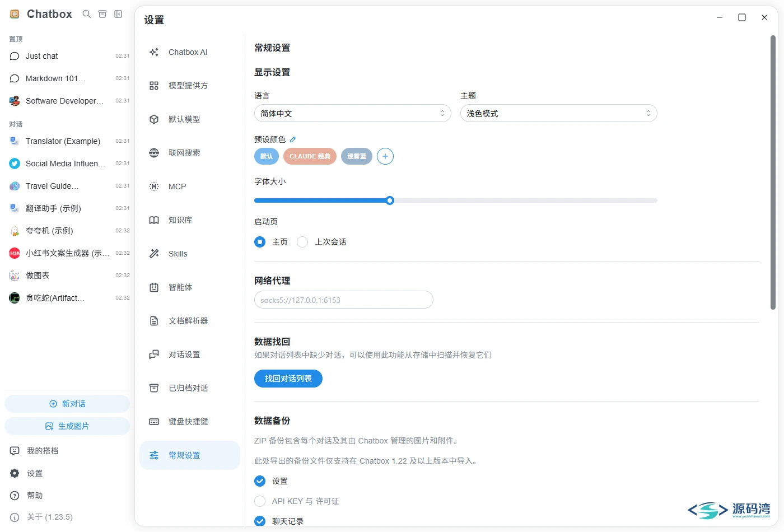Add a new preset color with plus icon
The height and width of the screenshot is (532, 784).
[x=385, y=156]
